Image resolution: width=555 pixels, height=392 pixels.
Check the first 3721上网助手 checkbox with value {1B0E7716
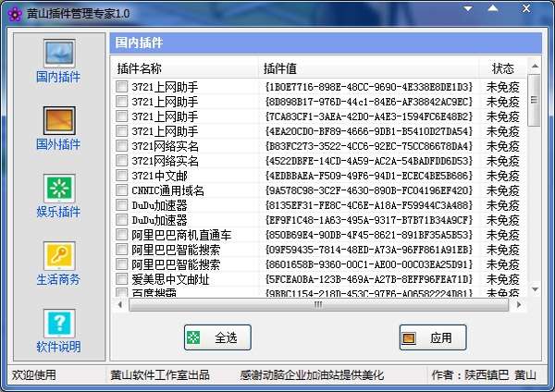(122, 86)
